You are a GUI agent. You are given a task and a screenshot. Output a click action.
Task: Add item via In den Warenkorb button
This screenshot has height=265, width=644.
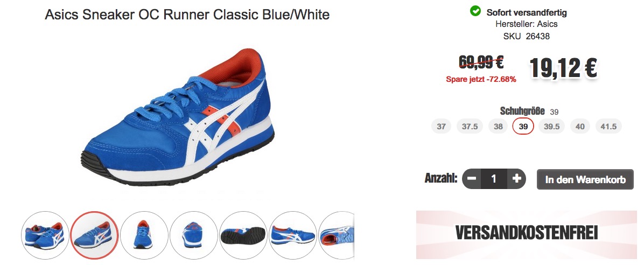coord(585,179)
